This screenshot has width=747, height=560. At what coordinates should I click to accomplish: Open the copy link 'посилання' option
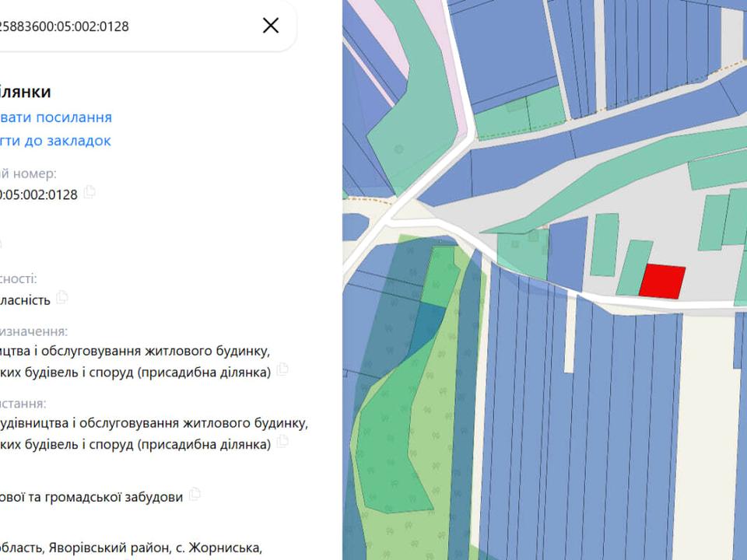[x=56, y=117]
